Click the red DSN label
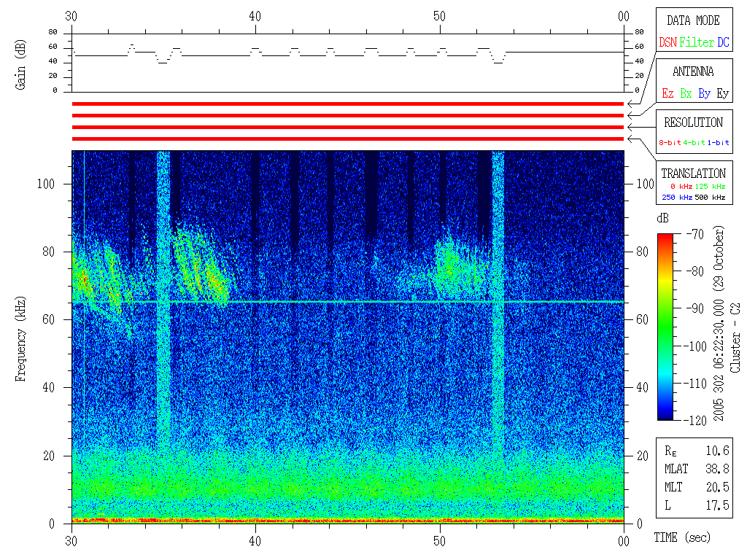 668,42
